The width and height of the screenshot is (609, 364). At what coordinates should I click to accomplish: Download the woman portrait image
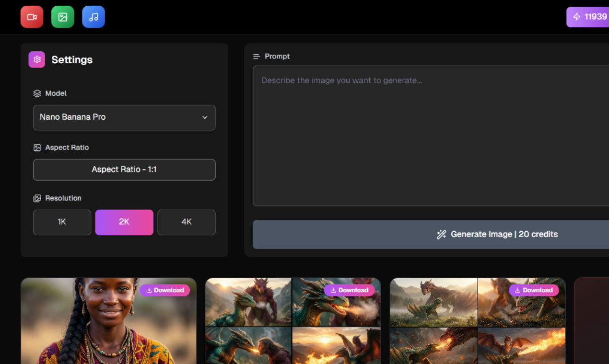tap(165, 290)
